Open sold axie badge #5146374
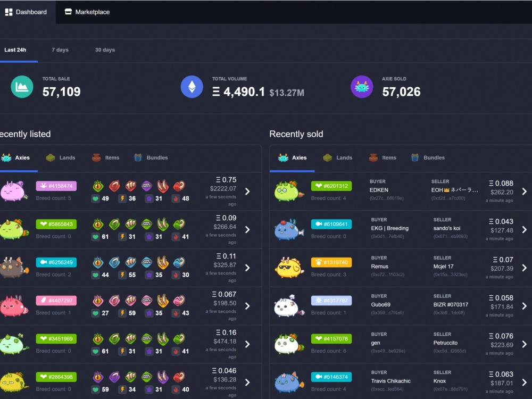Image resolution: width=532 pixels, height=399 pixels. tap(331, 377)
